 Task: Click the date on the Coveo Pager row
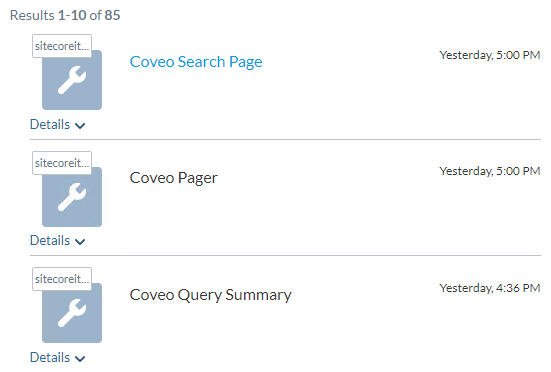click(490, 171)
